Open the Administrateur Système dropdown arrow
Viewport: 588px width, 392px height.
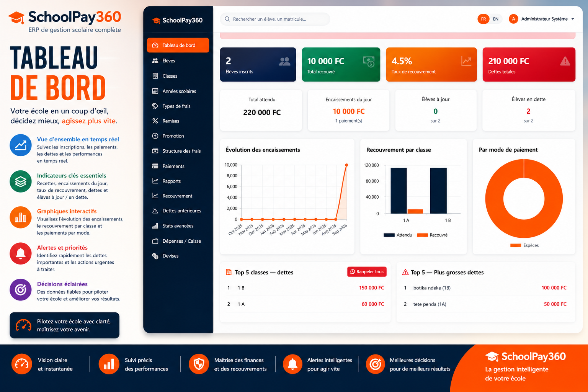click(573, 19)
